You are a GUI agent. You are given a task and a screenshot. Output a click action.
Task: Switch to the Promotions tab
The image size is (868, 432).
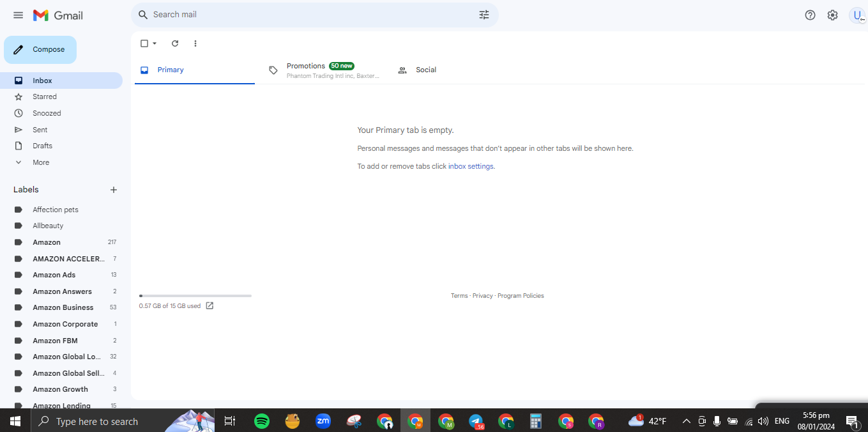click(x=323, y=70)
